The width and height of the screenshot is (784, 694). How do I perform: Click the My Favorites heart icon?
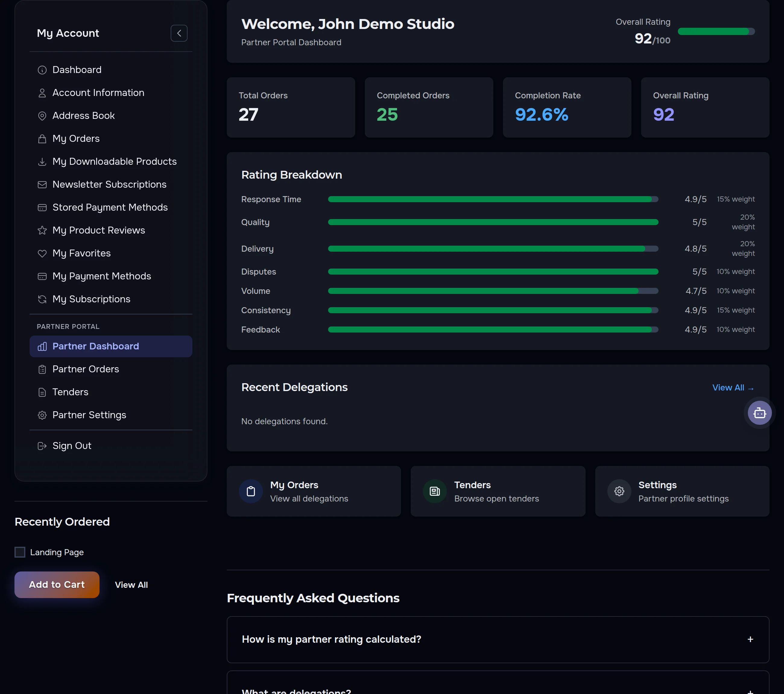click(x=42, y=253)
